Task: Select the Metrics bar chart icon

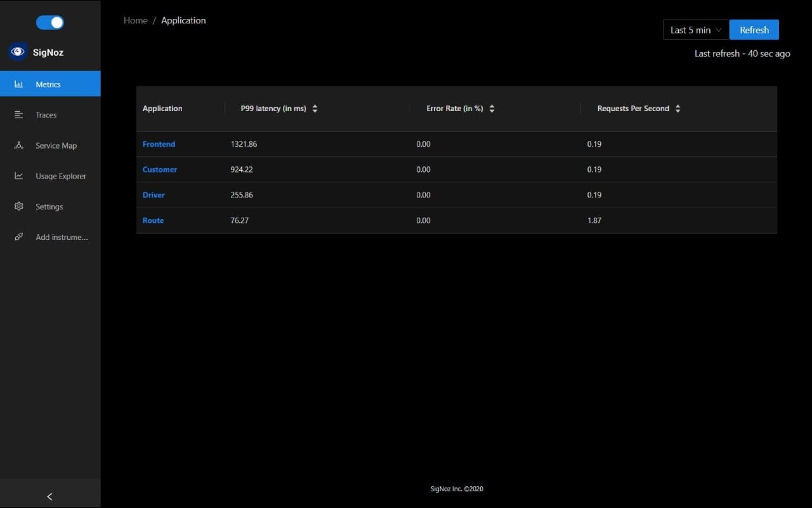Action: click(x=18, y=84)
